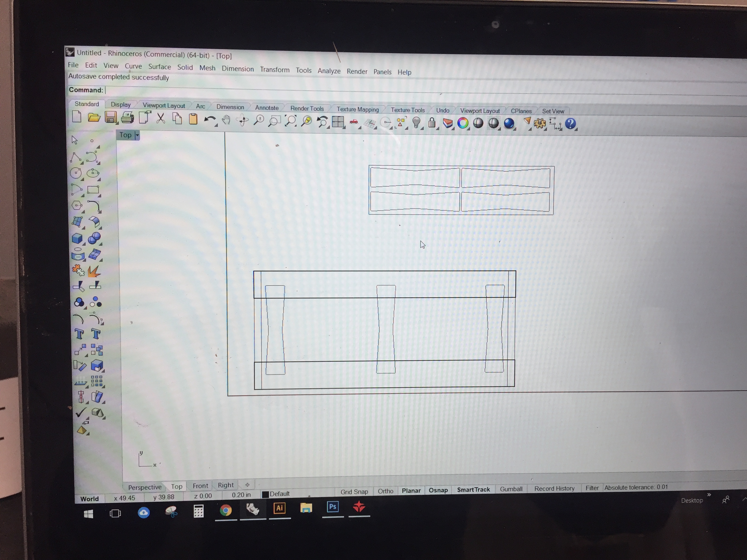Expand the hidden taskbar icons chevron
The image size is (747, 560).
(745, 499)
